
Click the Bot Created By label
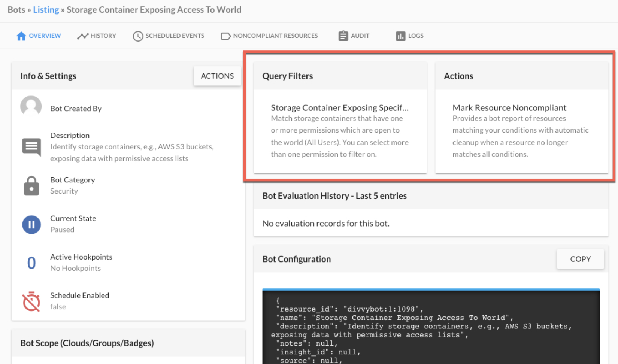(x=76, y=109)
